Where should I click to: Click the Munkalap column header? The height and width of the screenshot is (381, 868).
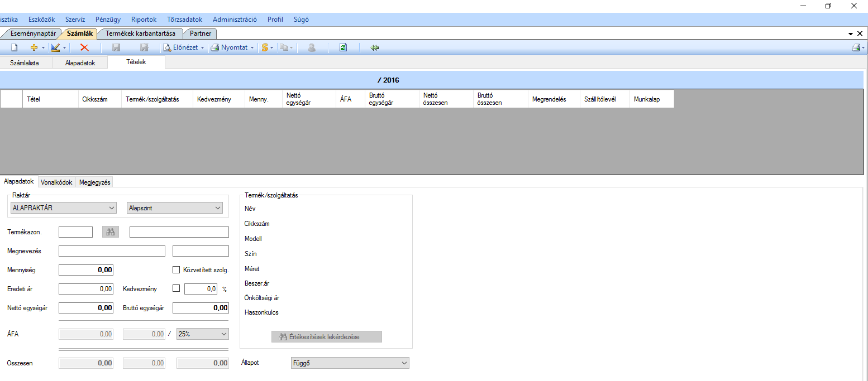(x=652, y=99)
